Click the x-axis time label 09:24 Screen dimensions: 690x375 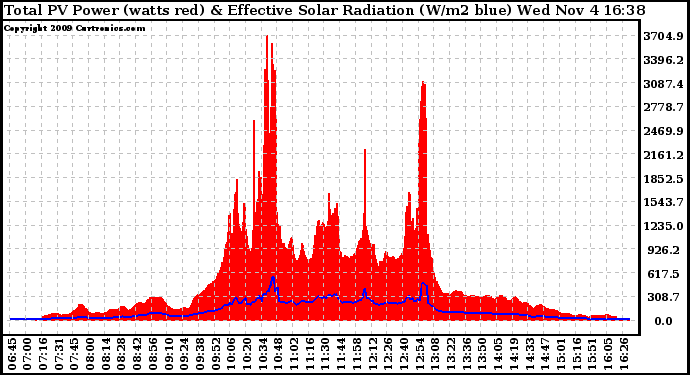pos(184,354)
